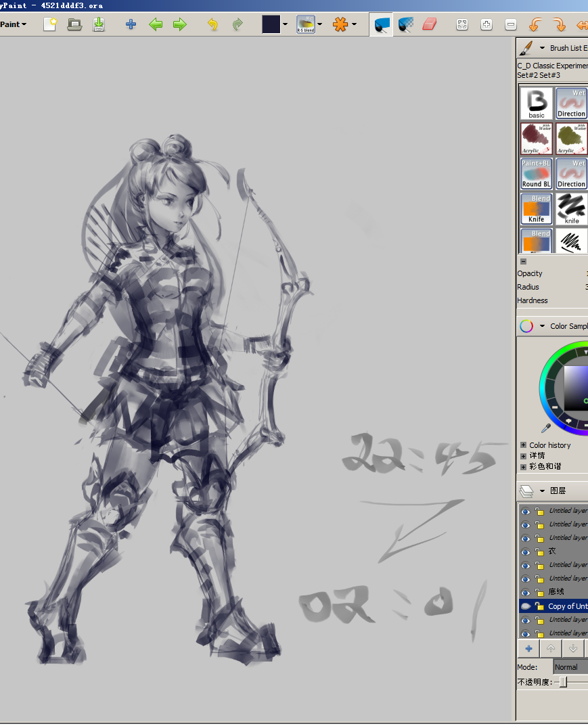Open the brush chooser dropdown arrow
588x726 pixels.
coord(319,24)
